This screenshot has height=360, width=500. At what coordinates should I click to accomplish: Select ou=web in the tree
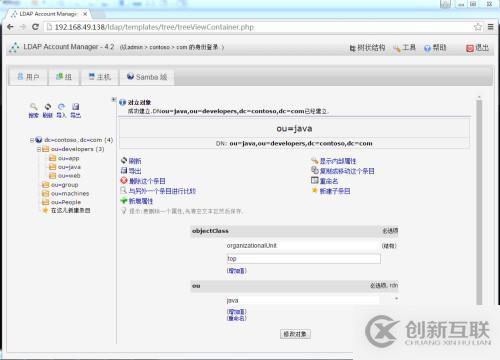[x=69, y=175]
